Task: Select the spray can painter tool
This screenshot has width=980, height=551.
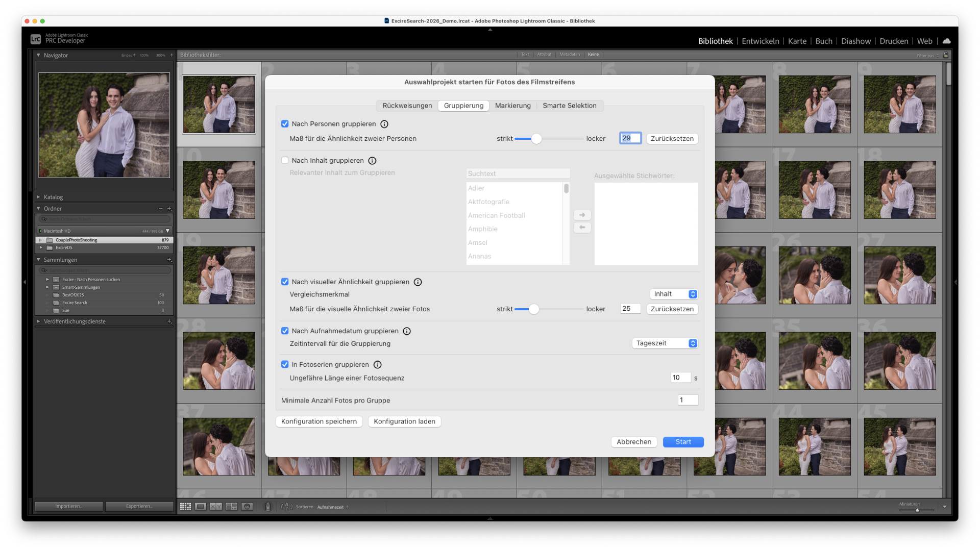Action: coord(267,507)
